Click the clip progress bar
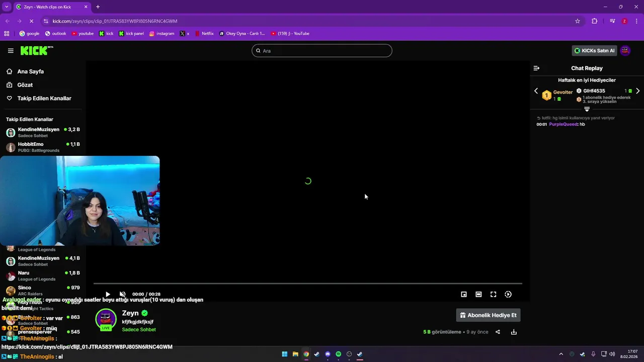This screenshot has height=362, width=644. (x=307, y=284)
